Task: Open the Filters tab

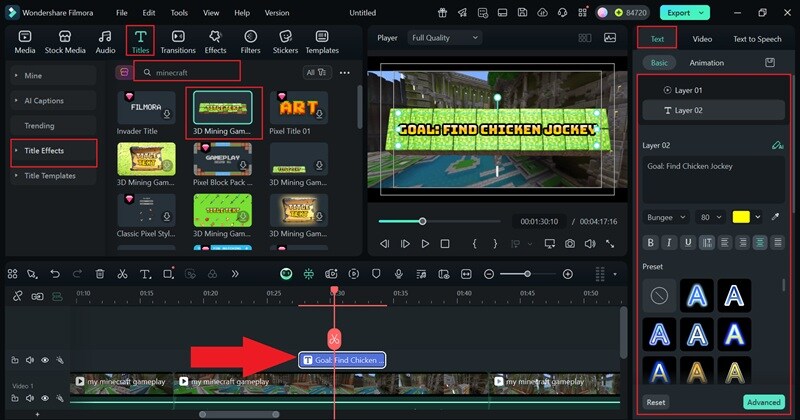Action: (250, 42)
